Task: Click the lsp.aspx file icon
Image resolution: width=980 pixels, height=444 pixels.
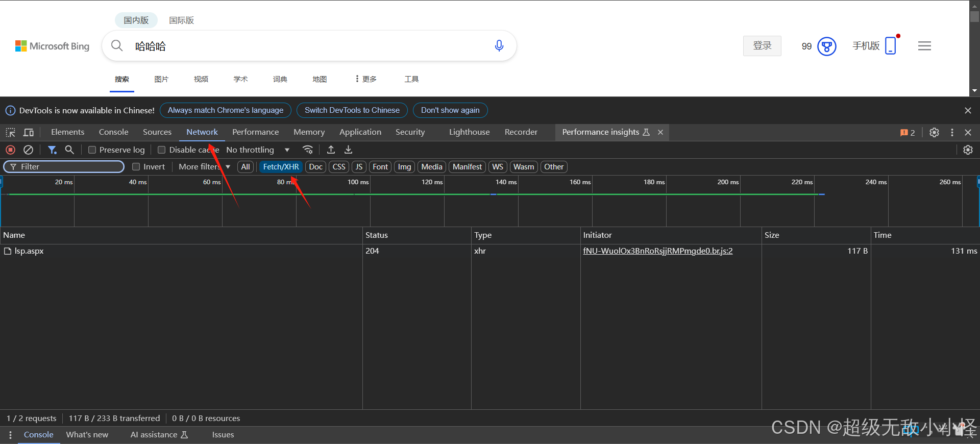Action: 8,251
